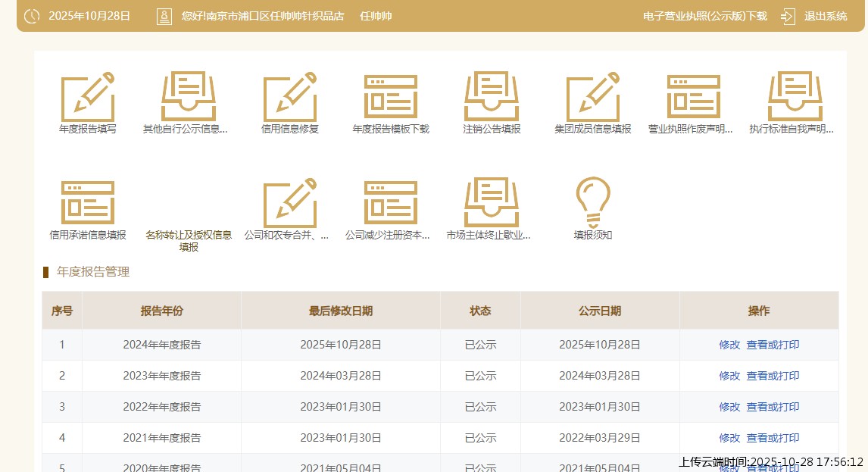
Task: Open 公司和农专合并 pencil icon
Action: 289,203
